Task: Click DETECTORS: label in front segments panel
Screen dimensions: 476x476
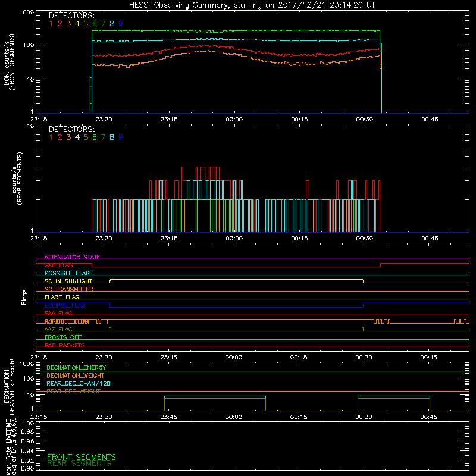Action: 72,15
